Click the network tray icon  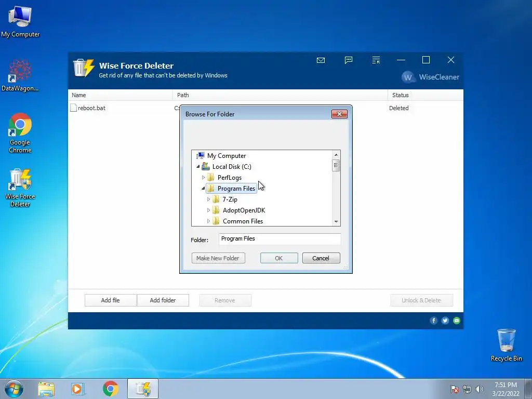coord(467,389)
